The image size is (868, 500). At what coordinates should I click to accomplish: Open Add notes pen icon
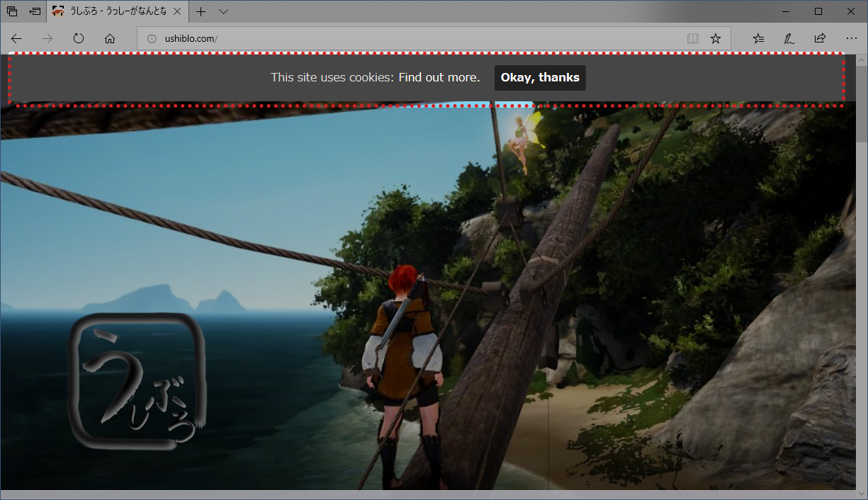pyautogui.click(x=789, y=39)
